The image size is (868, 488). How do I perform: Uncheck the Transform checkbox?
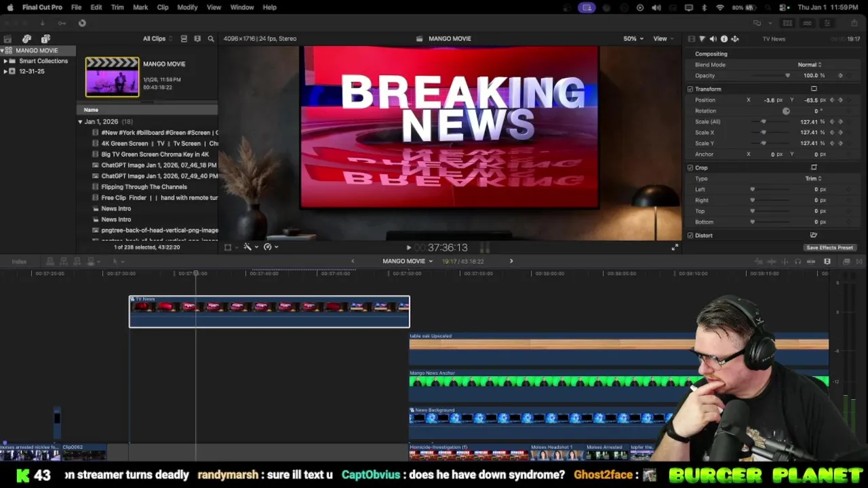690,89
